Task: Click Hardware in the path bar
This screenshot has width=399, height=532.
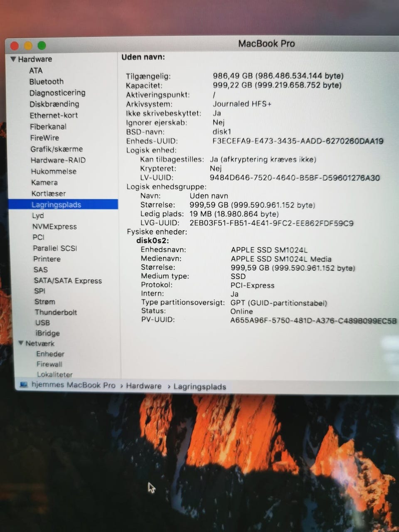Action: (144, 386)
